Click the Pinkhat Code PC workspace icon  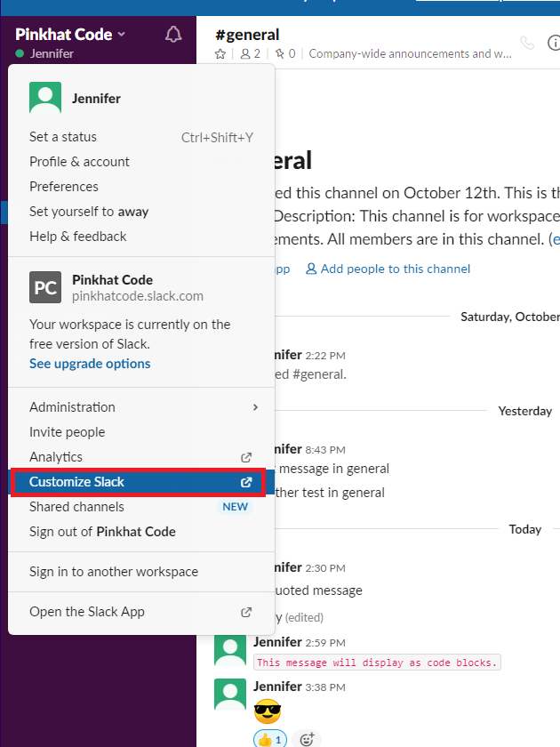(45, 287)
